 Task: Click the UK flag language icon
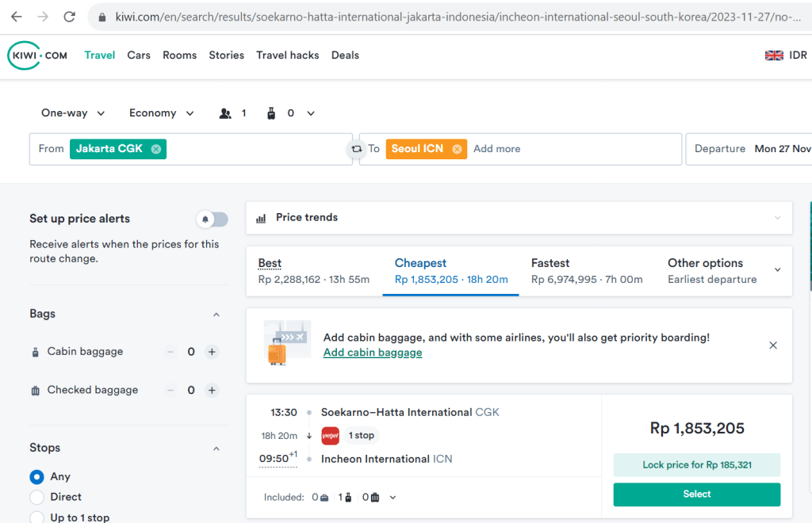(774, 55)
